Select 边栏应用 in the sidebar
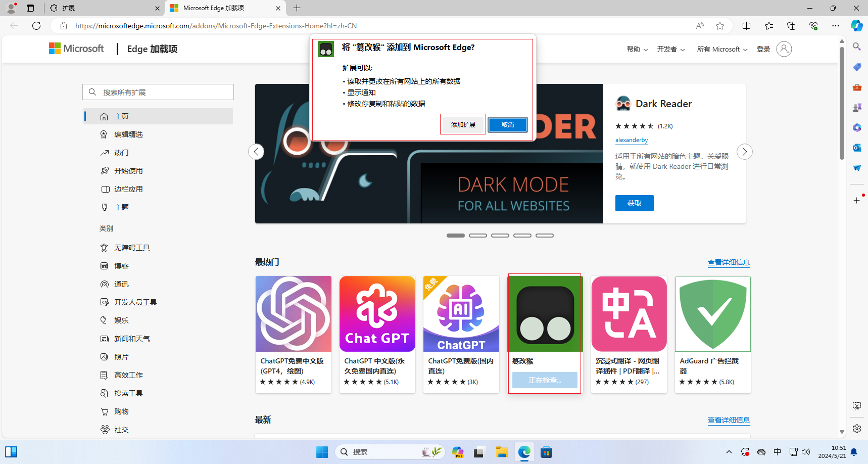Viewport: 868px width, 464px height. click(158, 189)
